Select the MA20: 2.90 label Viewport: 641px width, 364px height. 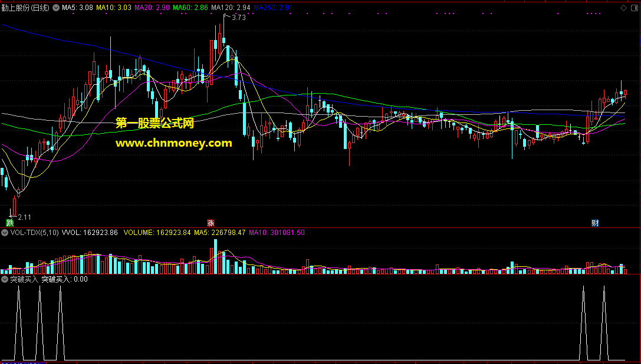152,8
